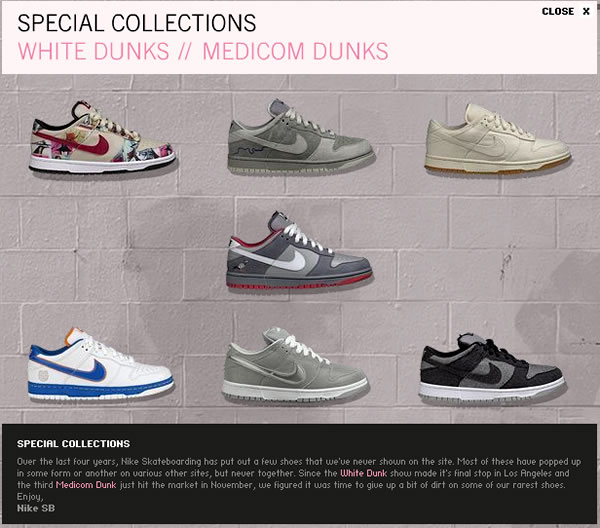Select the grey suede dunk in top row

[x=300, y=137]
